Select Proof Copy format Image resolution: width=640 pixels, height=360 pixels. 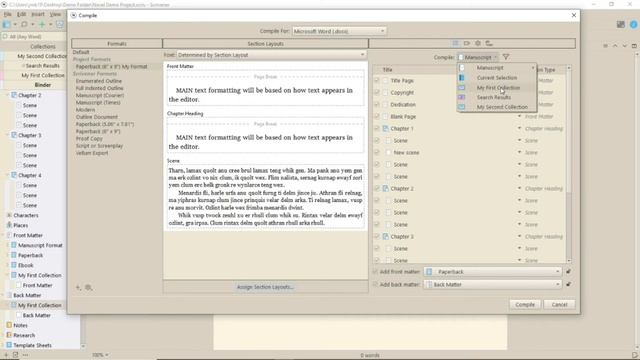[89, 139]
